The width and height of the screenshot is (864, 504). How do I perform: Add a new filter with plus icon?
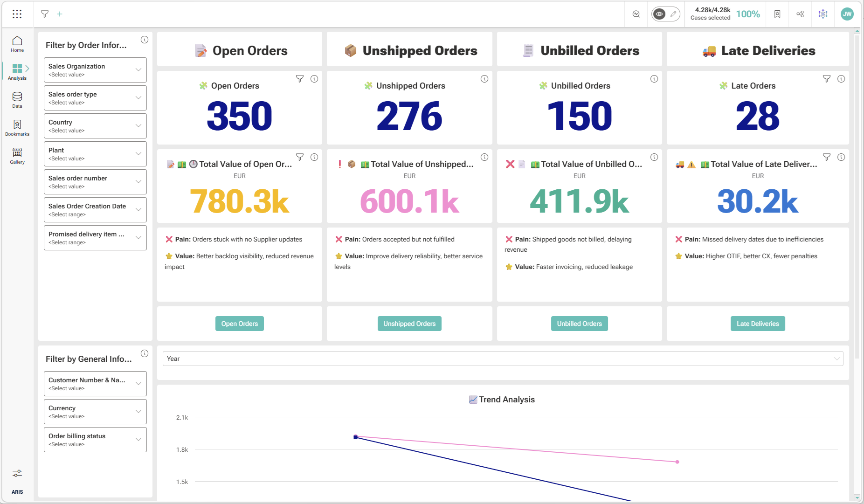click(60, 14)
